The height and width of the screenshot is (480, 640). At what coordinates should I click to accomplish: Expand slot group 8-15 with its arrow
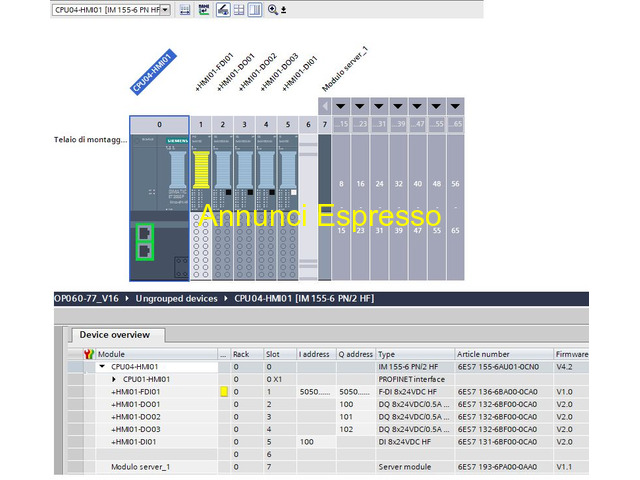(341, 107)
